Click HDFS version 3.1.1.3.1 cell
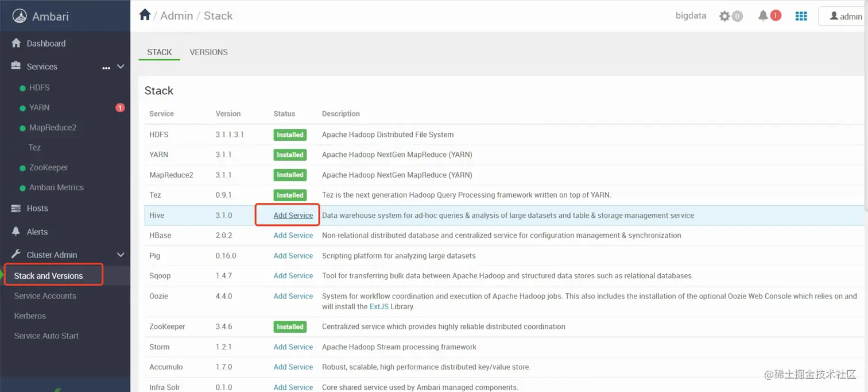 pos(230,134)
